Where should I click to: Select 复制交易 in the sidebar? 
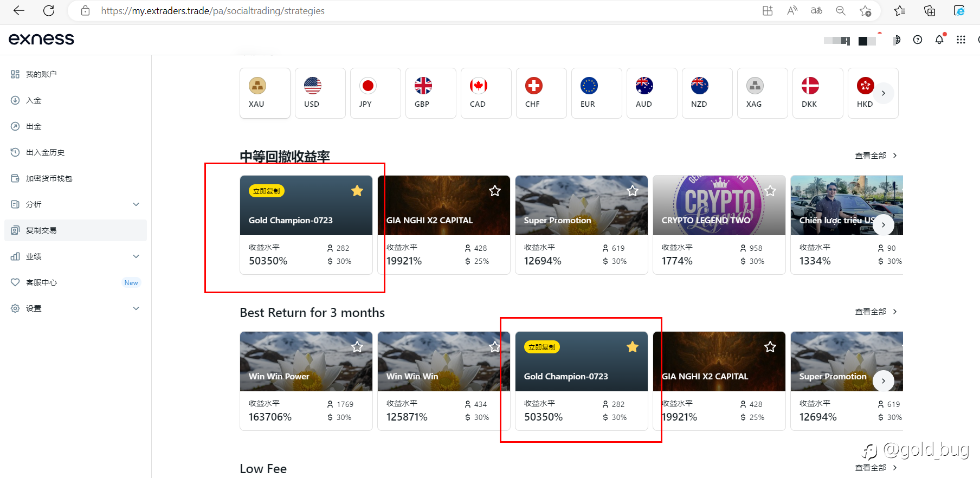(75, 230)
